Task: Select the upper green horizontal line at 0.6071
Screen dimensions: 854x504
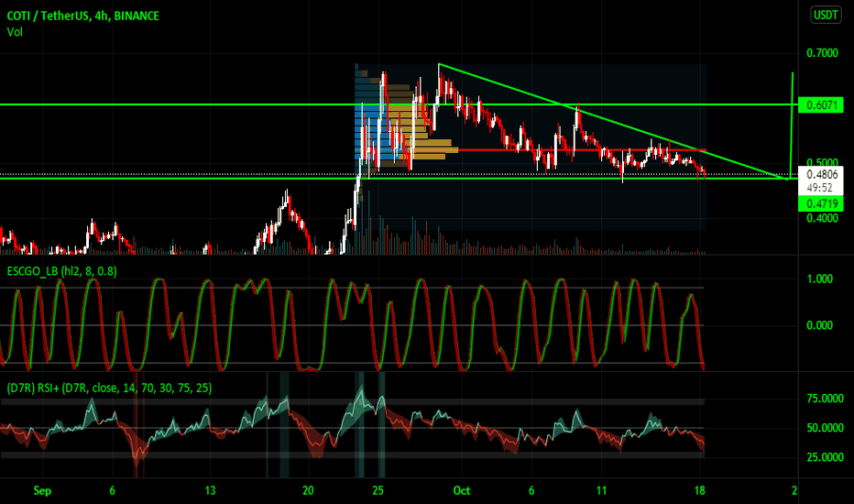Action: tap(399, 104)
